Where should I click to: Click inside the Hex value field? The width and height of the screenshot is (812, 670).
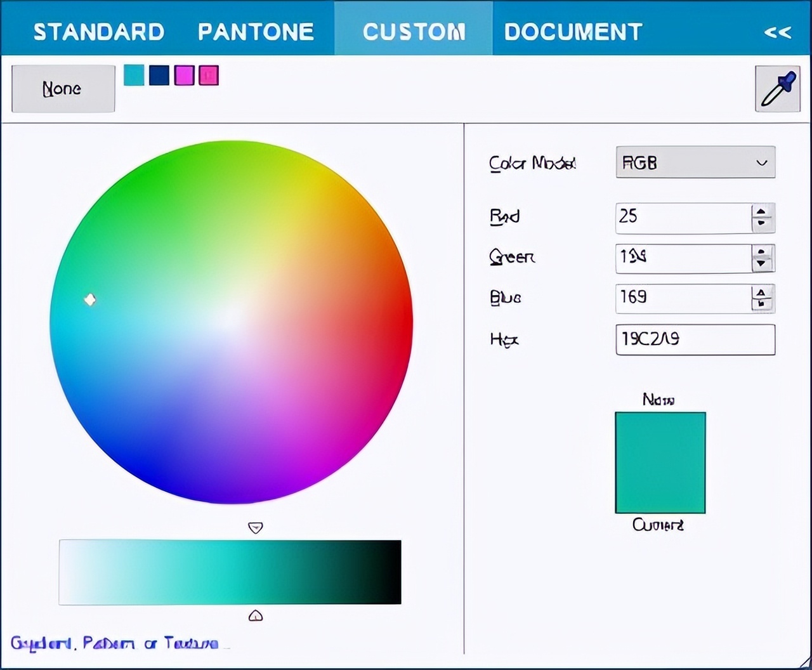695,339
